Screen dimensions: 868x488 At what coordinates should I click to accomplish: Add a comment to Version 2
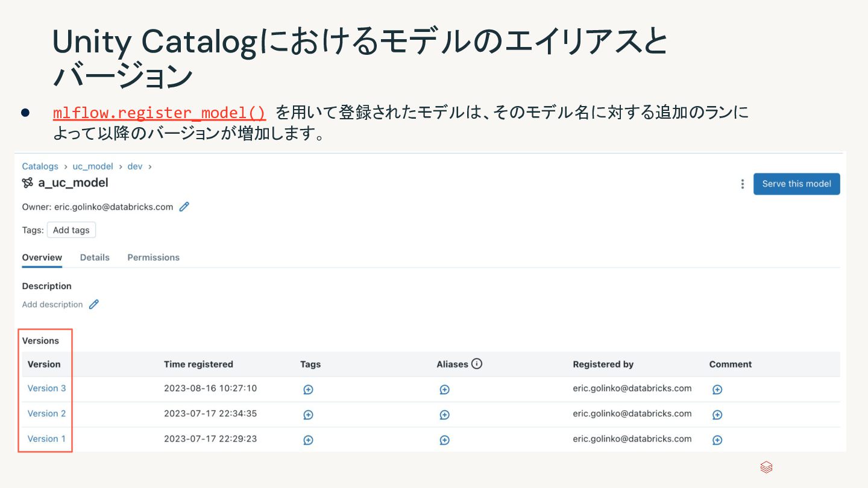point(717,414)
